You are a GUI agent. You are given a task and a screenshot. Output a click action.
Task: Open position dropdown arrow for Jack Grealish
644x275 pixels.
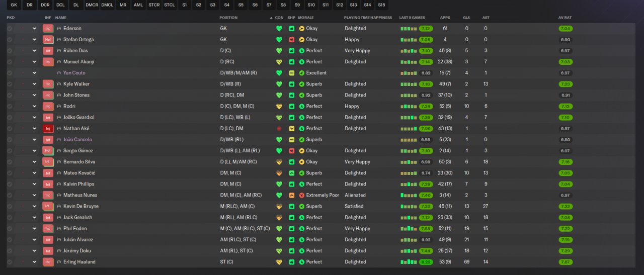[34, 218]
